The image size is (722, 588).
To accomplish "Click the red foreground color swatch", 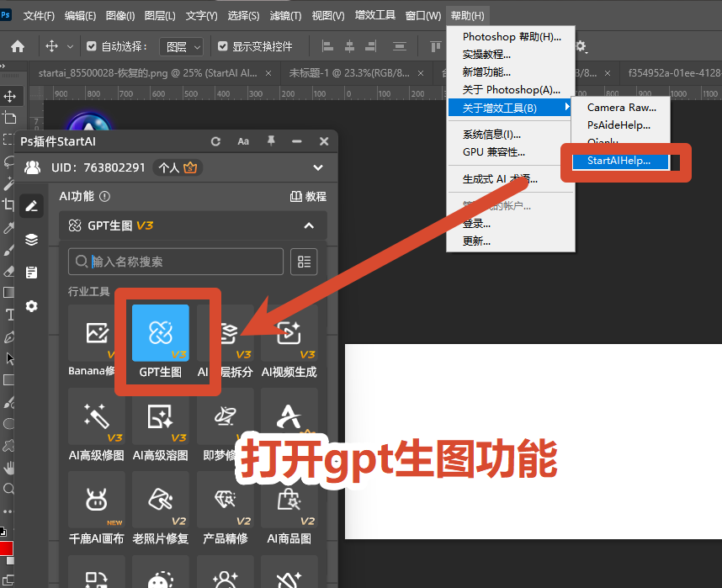I will click(6, 548).
